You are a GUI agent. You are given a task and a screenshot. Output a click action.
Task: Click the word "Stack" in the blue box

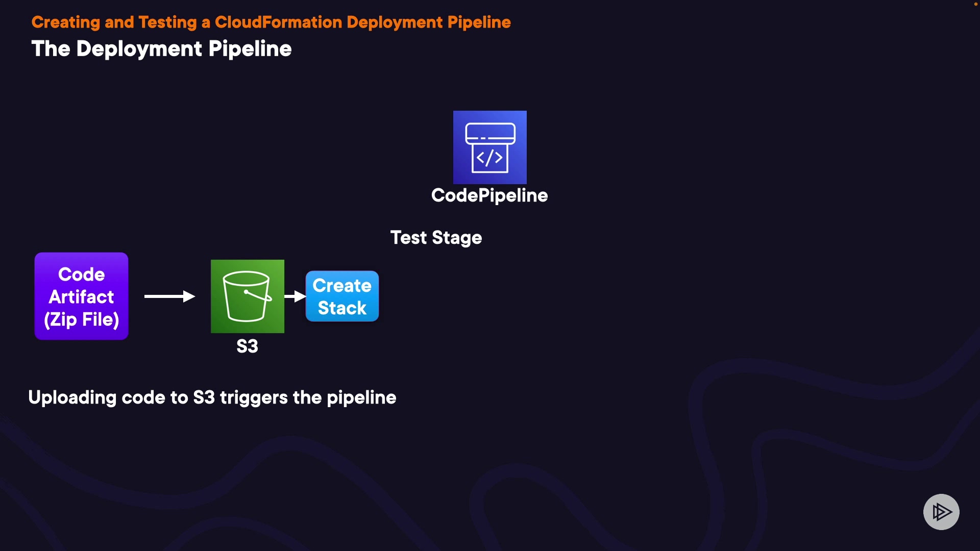pyautogui.click(x=342, y=308)
